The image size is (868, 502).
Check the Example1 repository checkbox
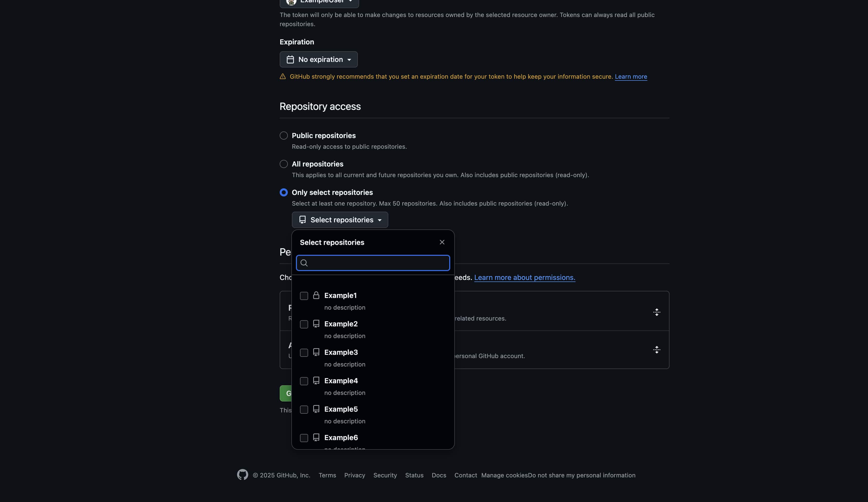[x=304, y=296]
